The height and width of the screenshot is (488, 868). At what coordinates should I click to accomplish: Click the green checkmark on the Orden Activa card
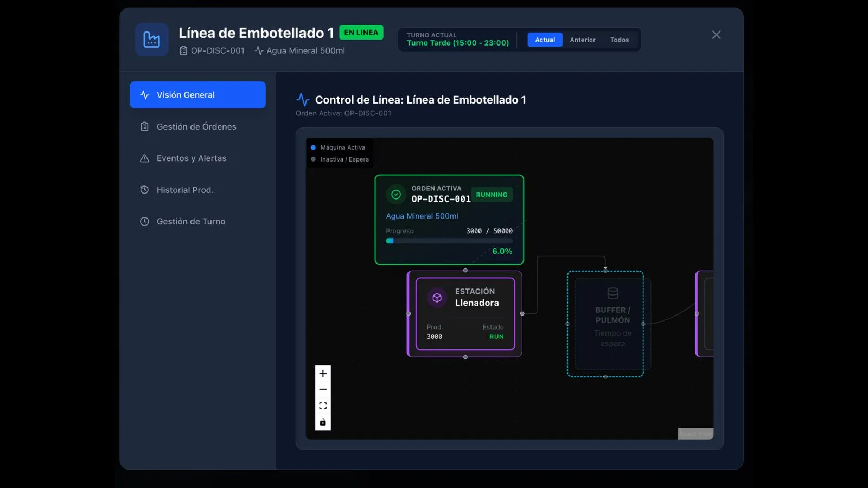coord(395,194)
